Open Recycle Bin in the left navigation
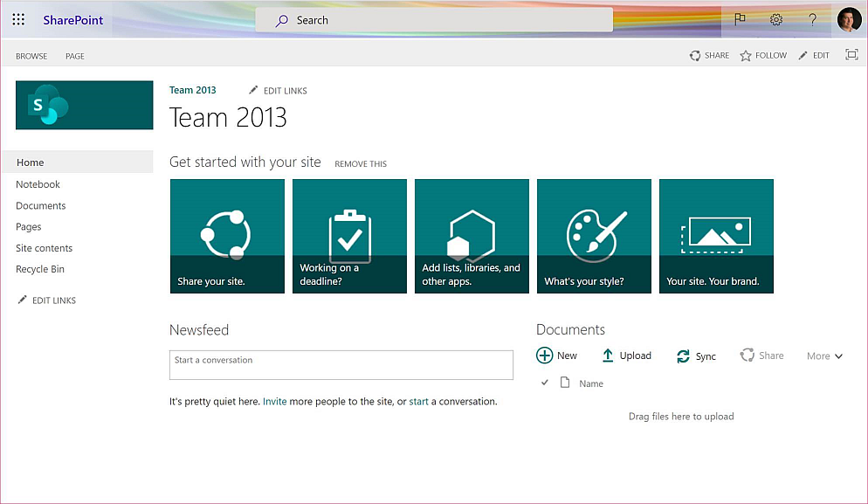The height and width of the screenshot is (504, 868). pos(40,269)
